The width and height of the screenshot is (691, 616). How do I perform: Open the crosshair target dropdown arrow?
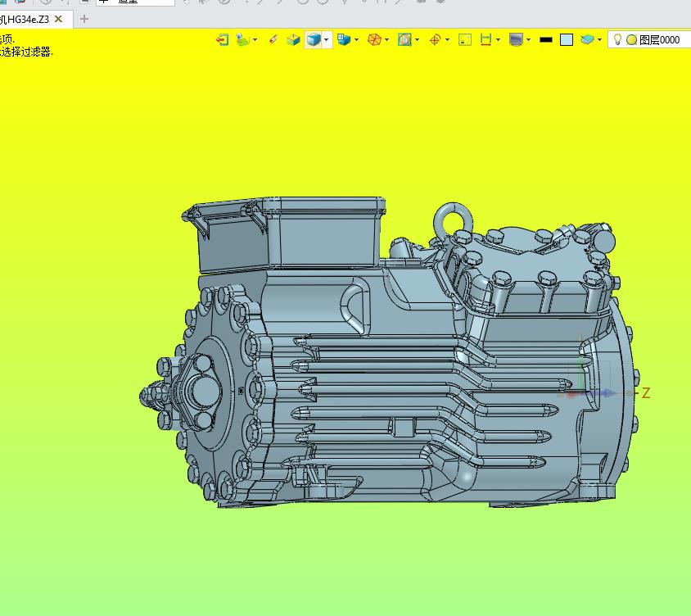[448, 40]
